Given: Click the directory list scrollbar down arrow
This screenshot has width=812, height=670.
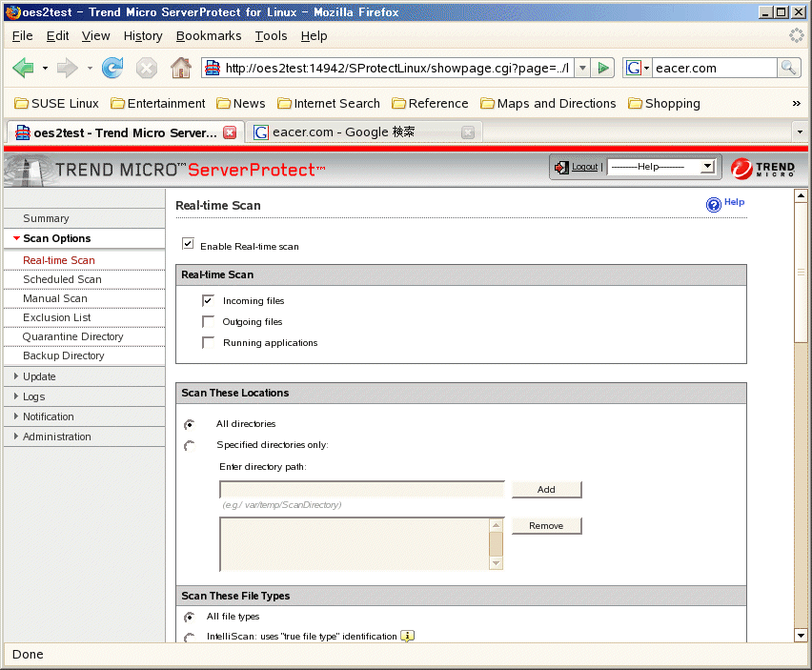Looking at the screenshot, I should 497,563.
